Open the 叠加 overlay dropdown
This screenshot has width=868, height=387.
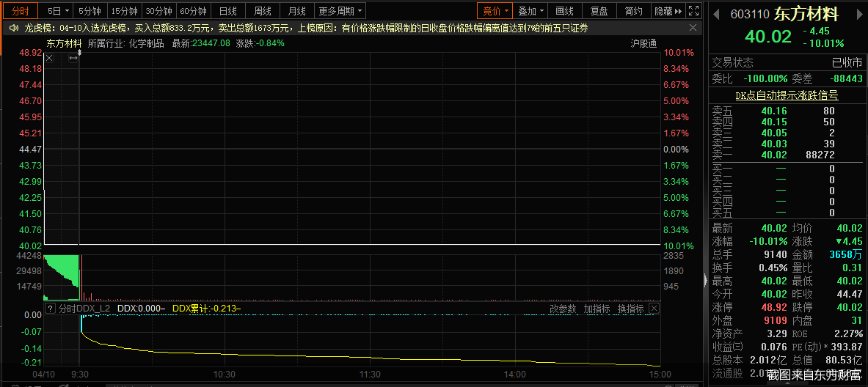tap(531, 11)
